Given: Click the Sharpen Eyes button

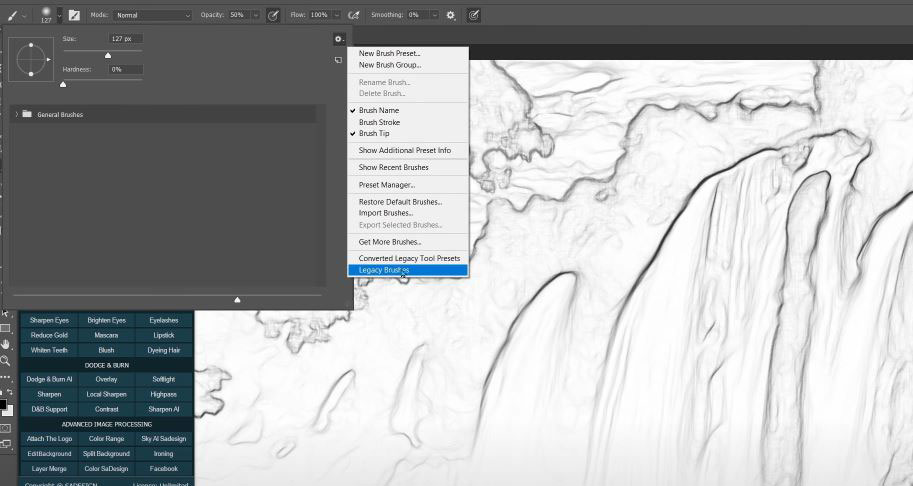Looking at the screenshot, I should [49, 320].
